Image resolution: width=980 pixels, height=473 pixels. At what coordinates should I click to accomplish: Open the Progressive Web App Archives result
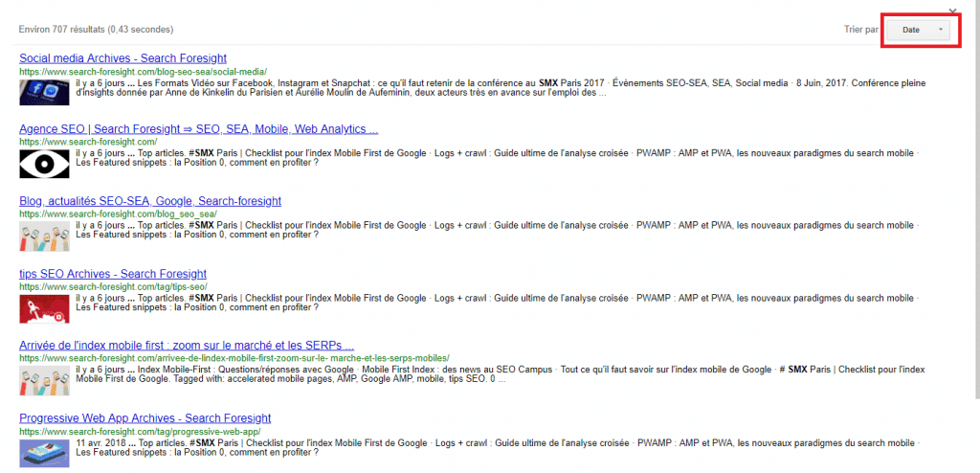pos(145,417)
